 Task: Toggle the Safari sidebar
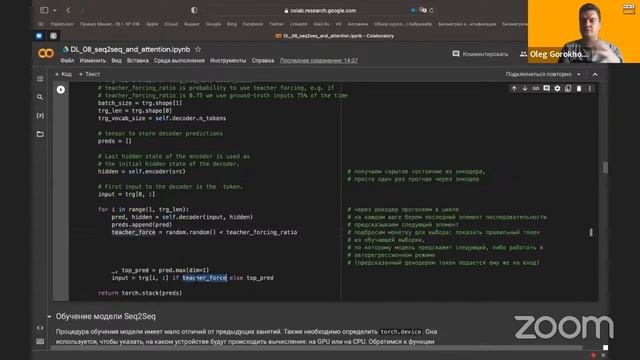click(x=44, y=10)
